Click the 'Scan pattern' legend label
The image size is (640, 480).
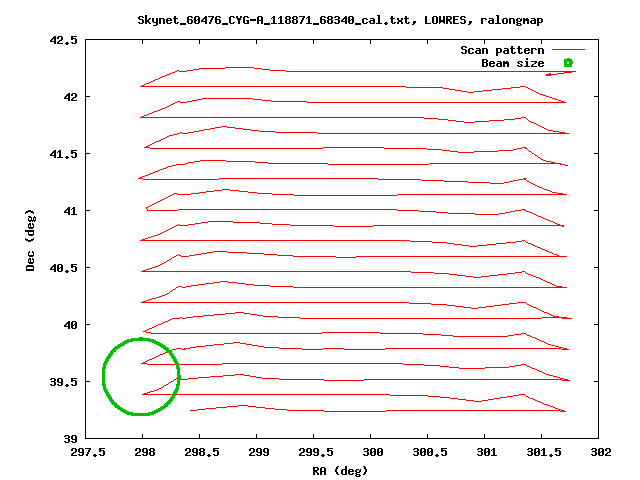click(x=502, y=50)
